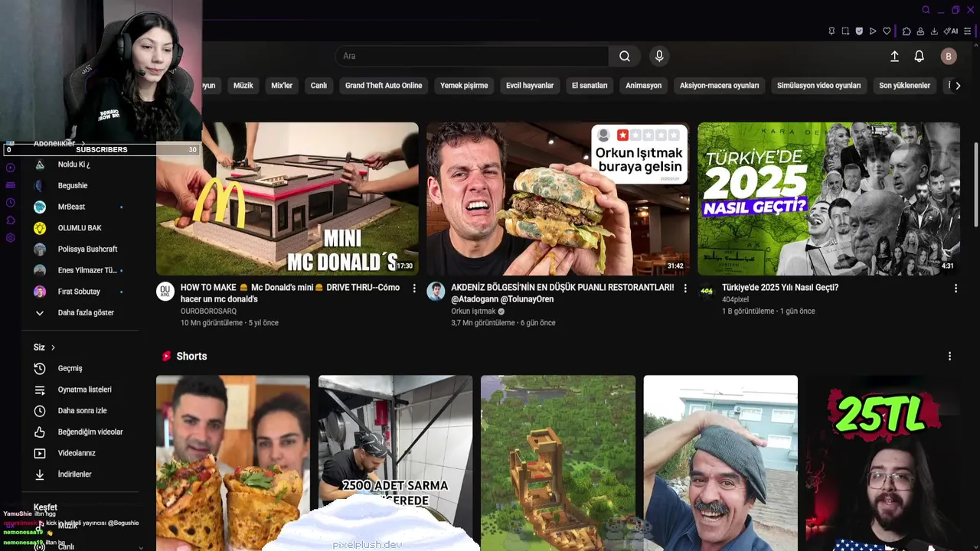Open Fırat Sobutay channel
The height and width of the screenshot is (551, 980).
[80, 292]
